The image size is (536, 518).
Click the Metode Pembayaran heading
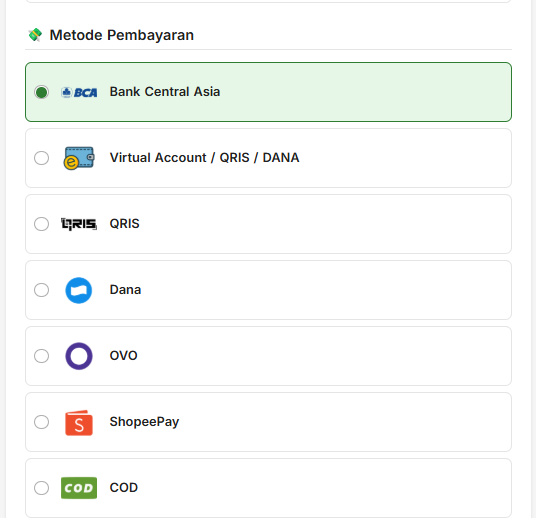pos(122,35)
